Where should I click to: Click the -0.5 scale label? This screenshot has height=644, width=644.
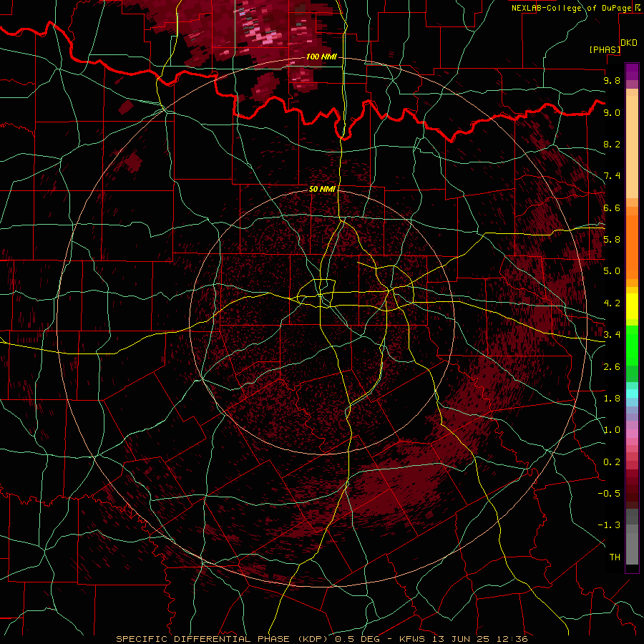(x=609, y=494)
